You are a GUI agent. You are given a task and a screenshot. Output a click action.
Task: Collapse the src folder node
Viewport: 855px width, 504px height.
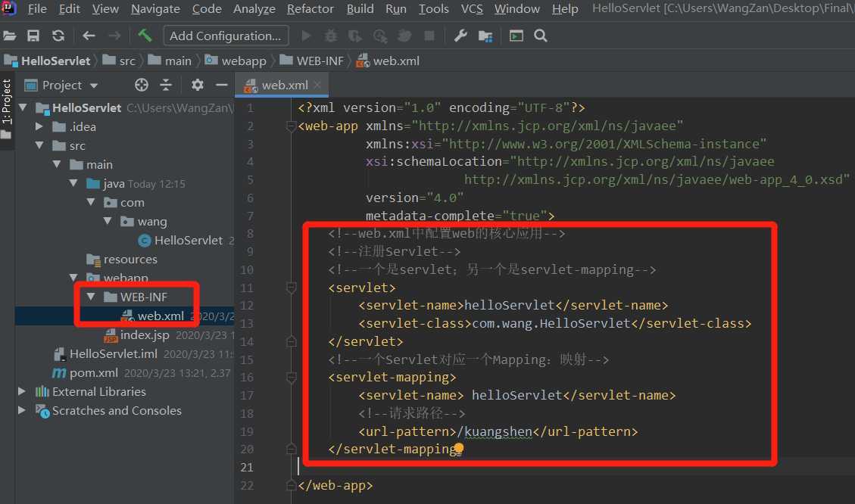coord(39,145)
